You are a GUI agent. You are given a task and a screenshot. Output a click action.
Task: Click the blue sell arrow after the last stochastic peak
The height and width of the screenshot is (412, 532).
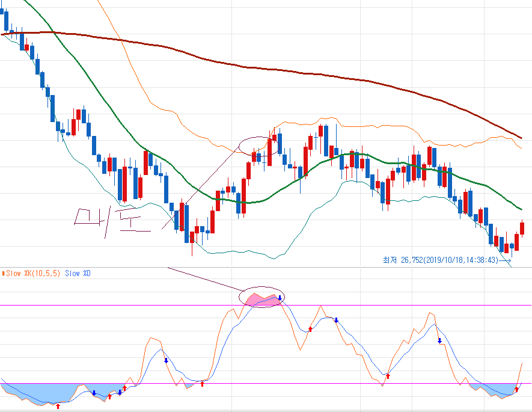coord(439,341)
